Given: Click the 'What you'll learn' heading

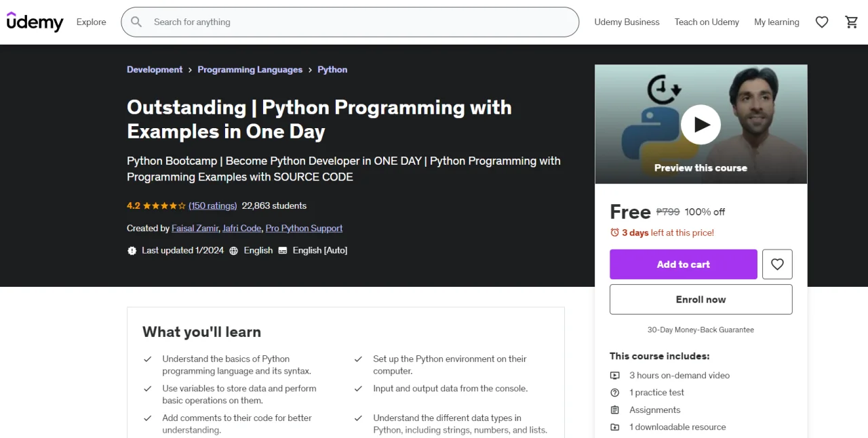Looking at the screenshot, I should coord(201,332).
